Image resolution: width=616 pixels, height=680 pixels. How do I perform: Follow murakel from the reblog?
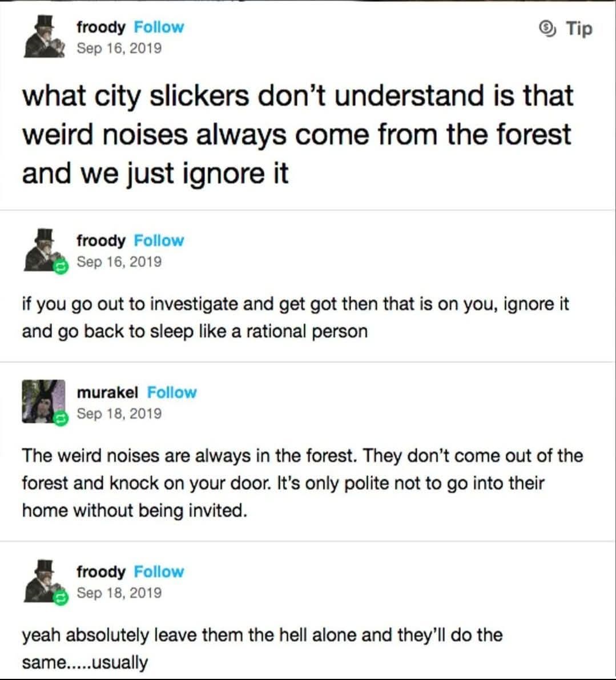pyautogui.click(x=172, y=392)
